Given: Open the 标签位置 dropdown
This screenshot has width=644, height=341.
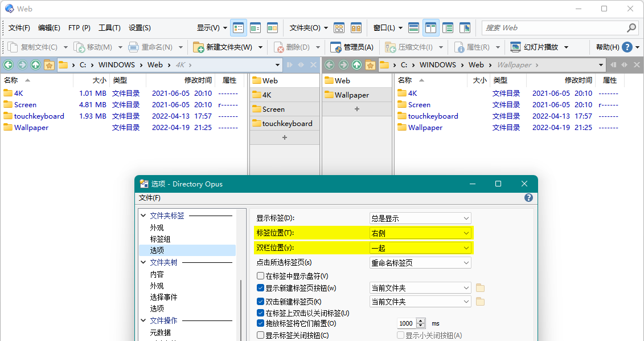Looking at the screenshot, I should 420,233.
